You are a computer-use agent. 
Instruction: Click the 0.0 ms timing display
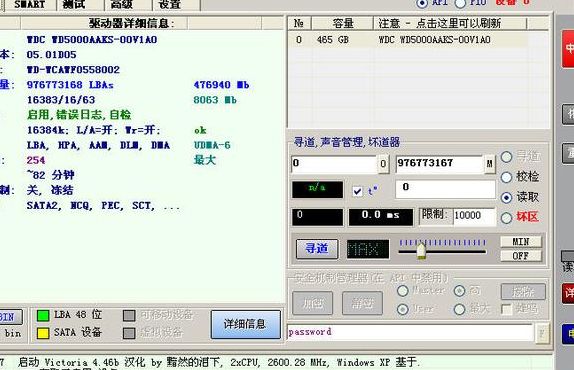(381, 217)
